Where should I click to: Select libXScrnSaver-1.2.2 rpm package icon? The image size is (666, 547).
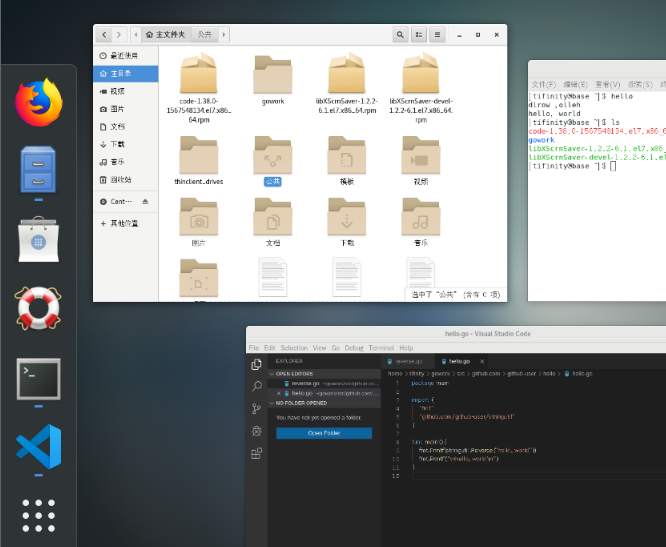coord(347,73)
